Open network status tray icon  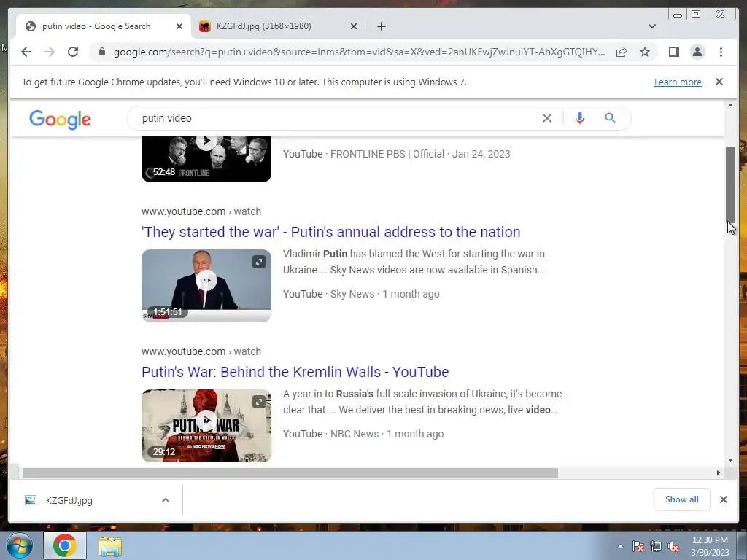tap(656, 547)
